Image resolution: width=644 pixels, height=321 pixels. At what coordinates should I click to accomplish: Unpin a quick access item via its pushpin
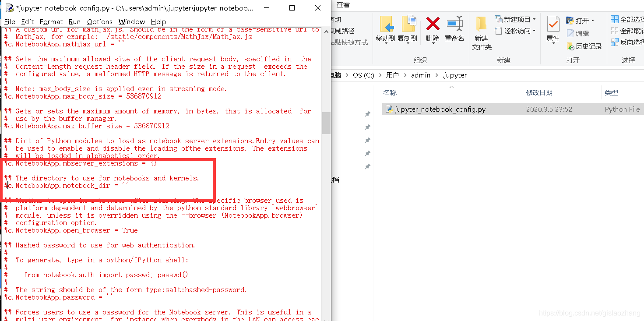click(367, 114)
